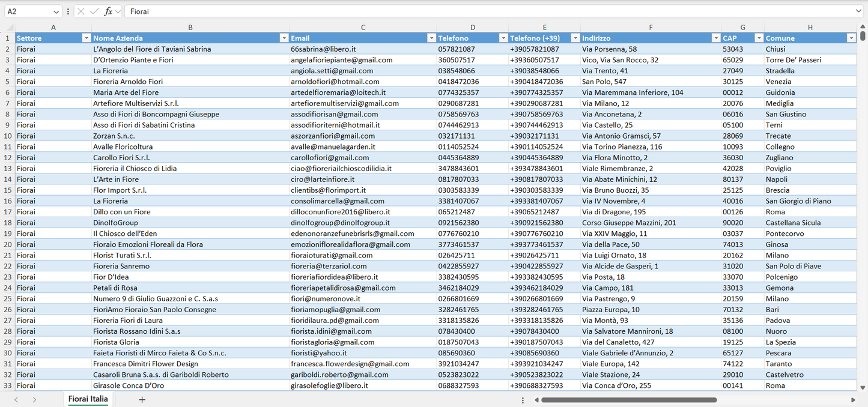The image size is (868, 407).
Task: Click phone +390303583339
Action: click(544, 190)
